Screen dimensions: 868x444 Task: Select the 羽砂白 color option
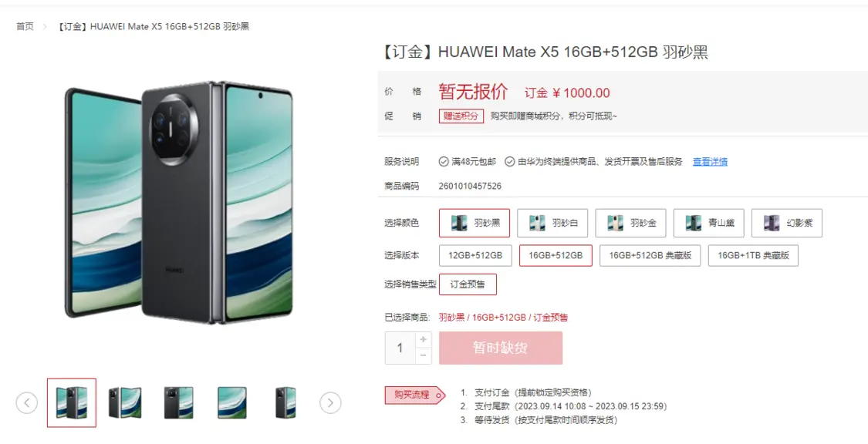tap(552, 223)
